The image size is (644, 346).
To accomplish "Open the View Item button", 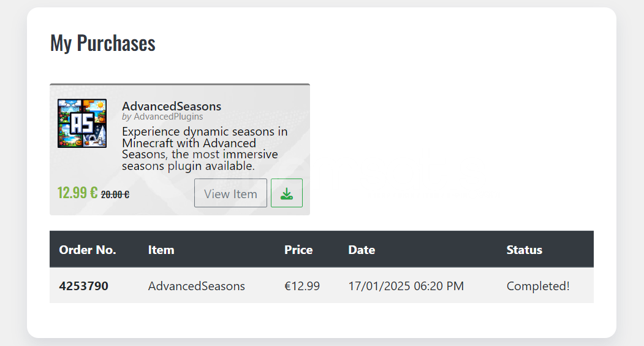I will [230, 193].
